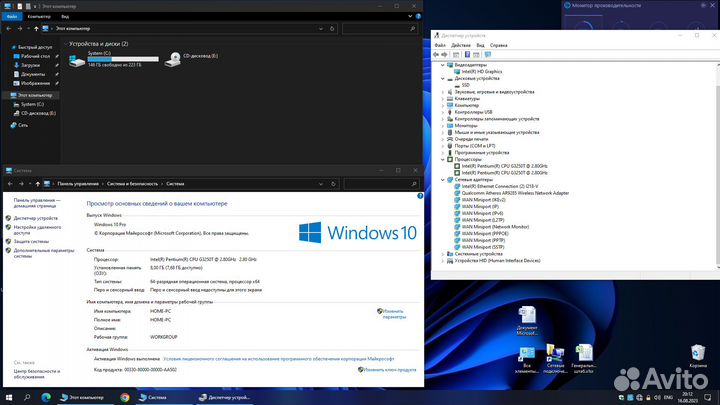Viewport: 720px width, 405px height.
Task: Click Forward arrow in Device Manager toolbar
Action: (444, 55)
